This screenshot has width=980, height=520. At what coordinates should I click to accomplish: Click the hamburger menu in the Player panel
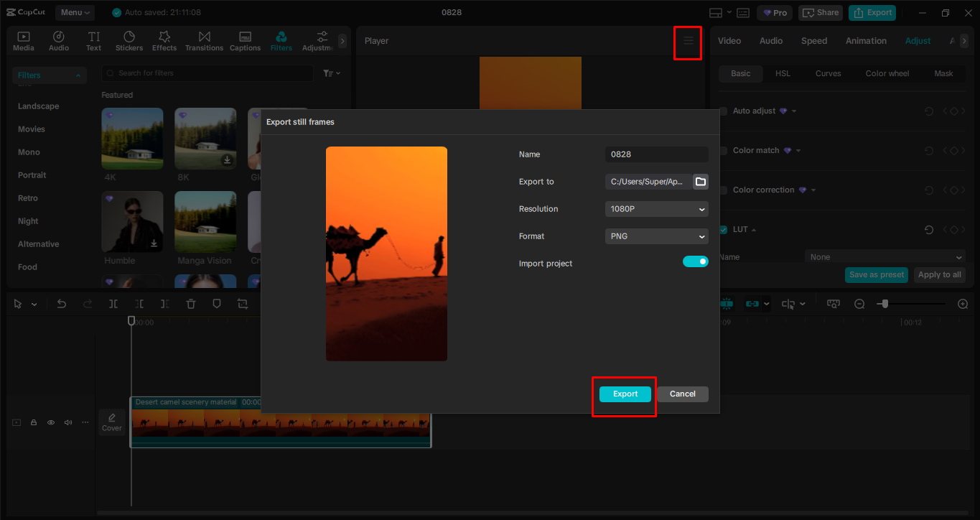coord(687,42)
